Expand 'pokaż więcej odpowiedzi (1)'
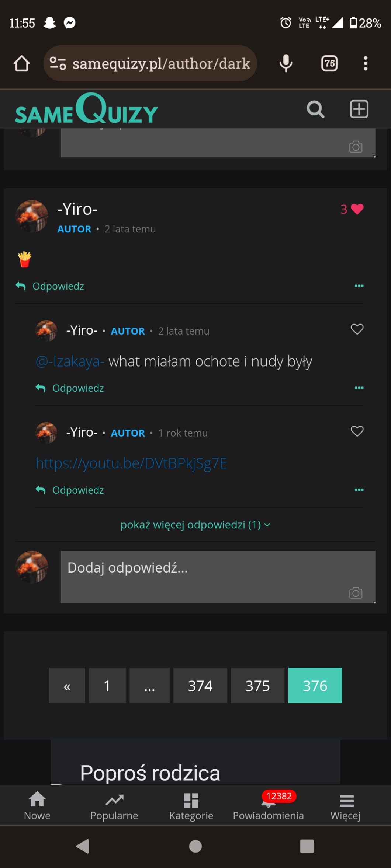 pos(195,524)
